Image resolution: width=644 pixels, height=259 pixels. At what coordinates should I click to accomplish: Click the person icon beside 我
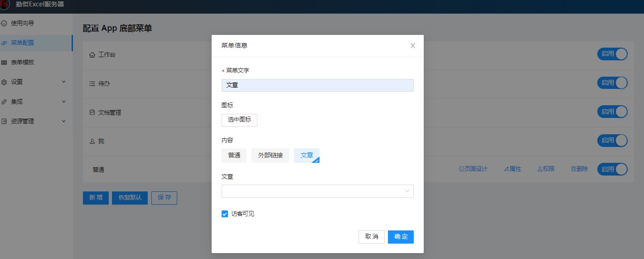click(92, 142)
